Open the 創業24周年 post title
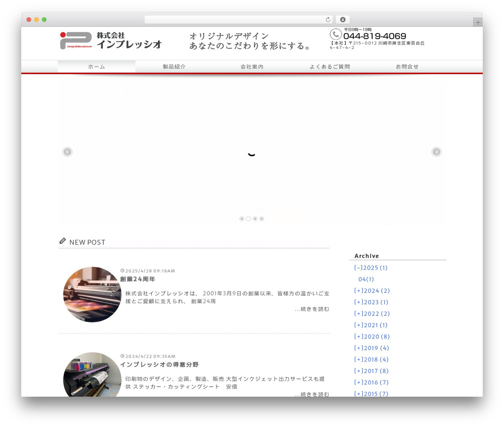 pos(137,279)
